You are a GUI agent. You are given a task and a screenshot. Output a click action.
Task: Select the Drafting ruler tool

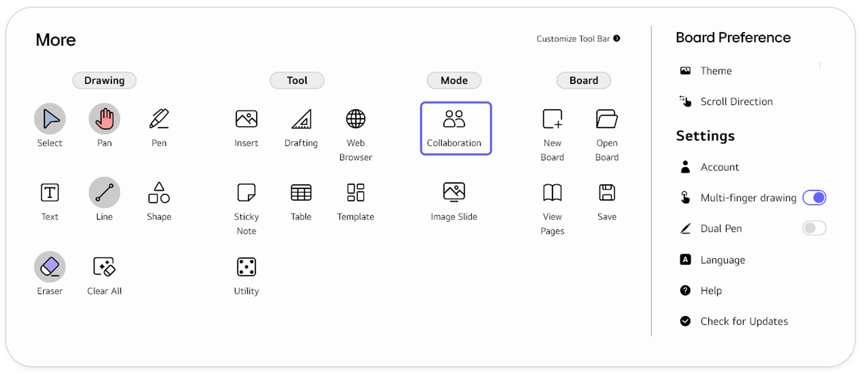point(301,119)
